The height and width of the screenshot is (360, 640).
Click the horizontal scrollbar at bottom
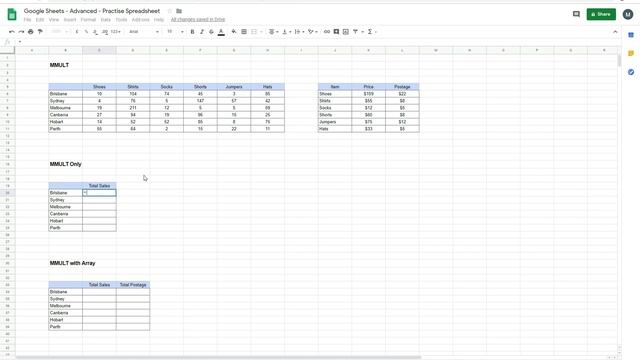click(x=218, y=358)
